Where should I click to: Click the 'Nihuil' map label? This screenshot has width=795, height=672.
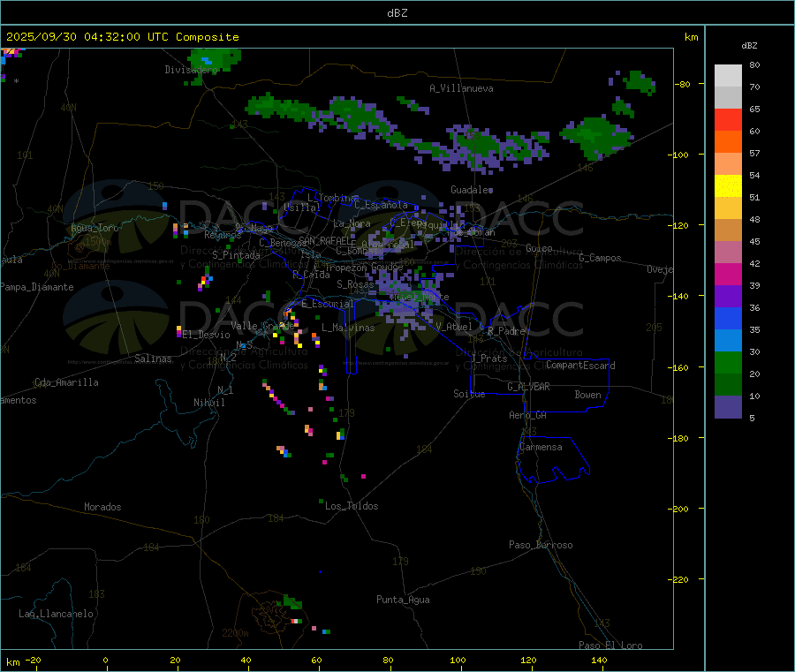tap(208, 403)
